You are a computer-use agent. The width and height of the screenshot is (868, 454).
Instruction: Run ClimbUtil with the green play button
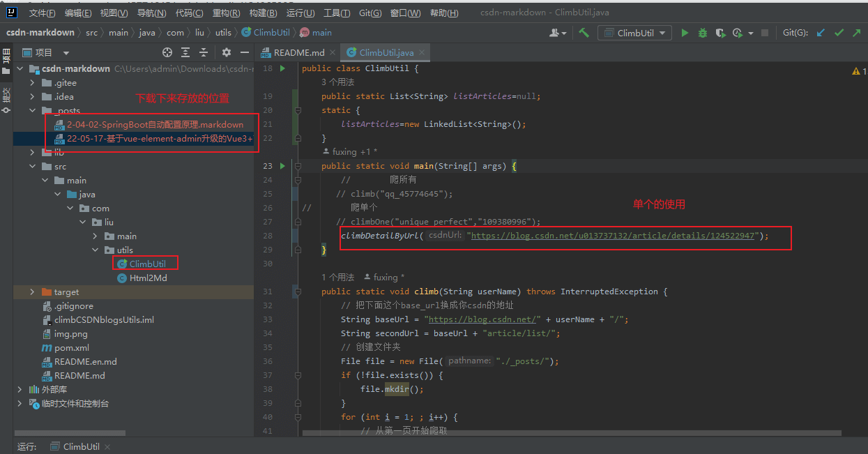click(685, 33)
